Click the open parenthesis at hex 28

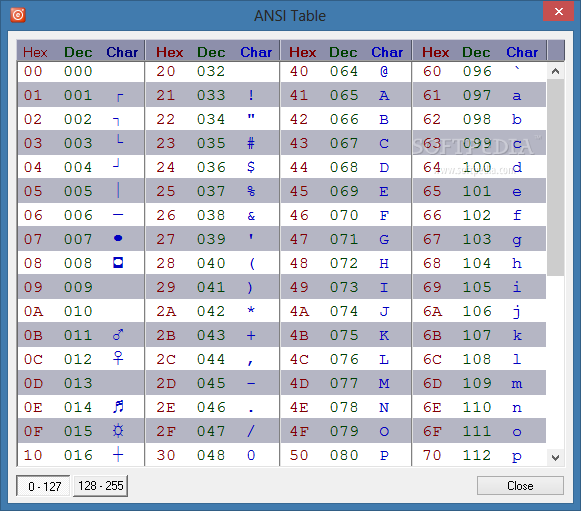pyautogui.click(x=252, y=263)
